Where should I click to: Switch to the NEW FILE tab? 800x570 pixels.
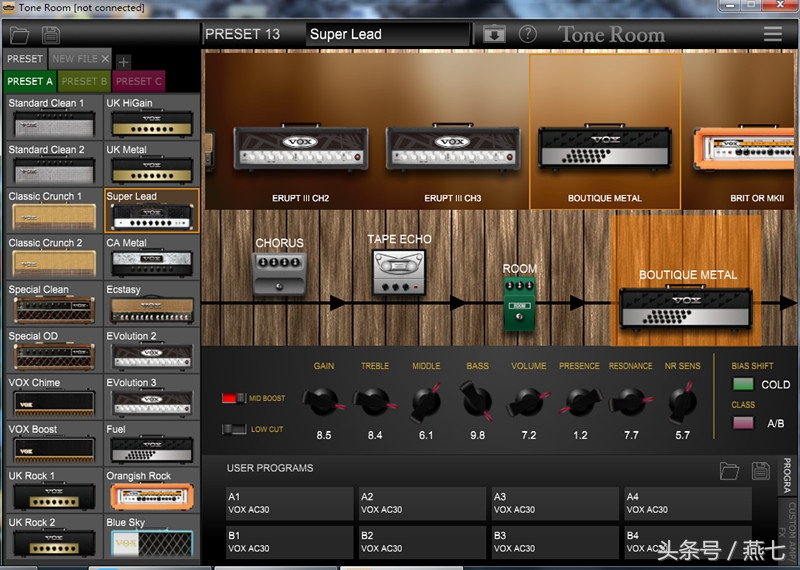click(x=74, y=59)
